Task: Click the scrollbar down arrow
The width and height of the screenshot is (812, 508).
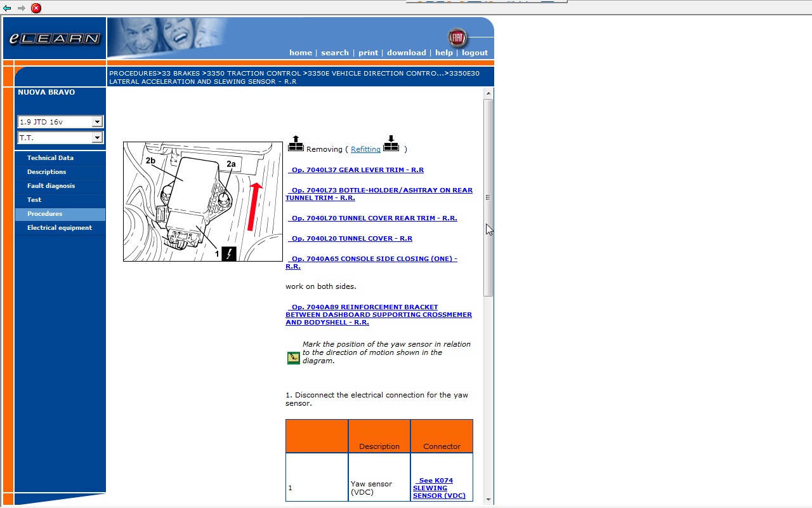Action: (488, 500)
